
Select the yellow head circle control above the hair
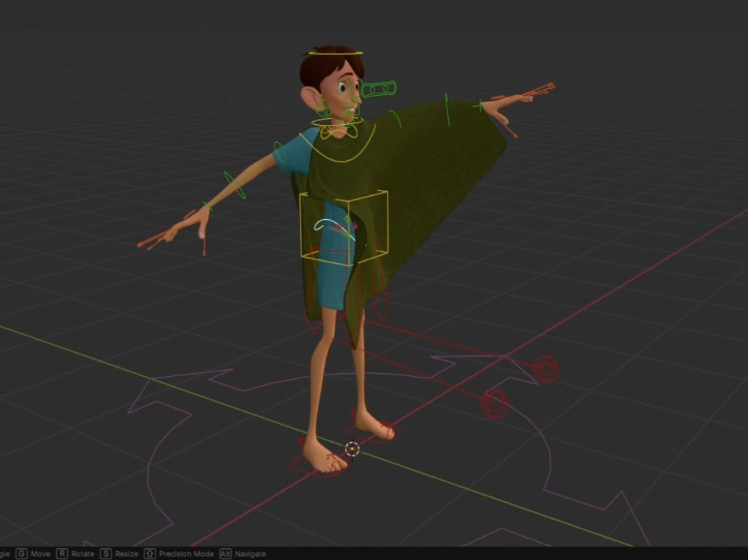point(336,53)
